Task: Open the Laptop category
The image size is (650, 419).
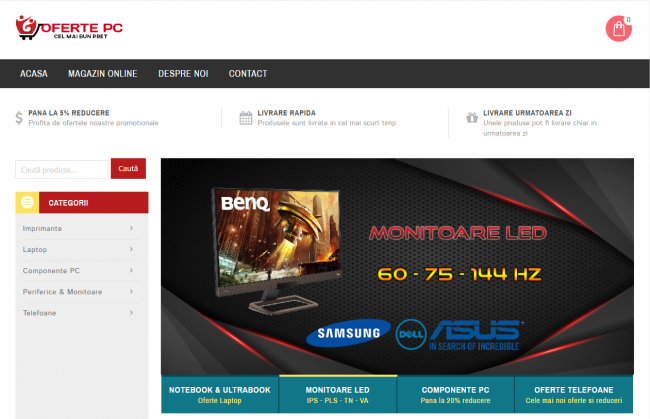Action: click(x=35, y=249)
